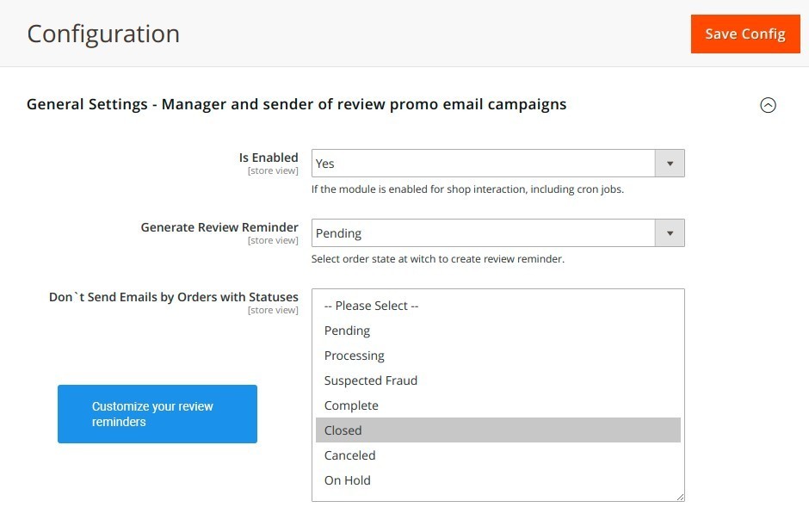Screen dimensions: 809x532
Task: Click the Is Enabled field label
Action: click(x=269, y=158)
